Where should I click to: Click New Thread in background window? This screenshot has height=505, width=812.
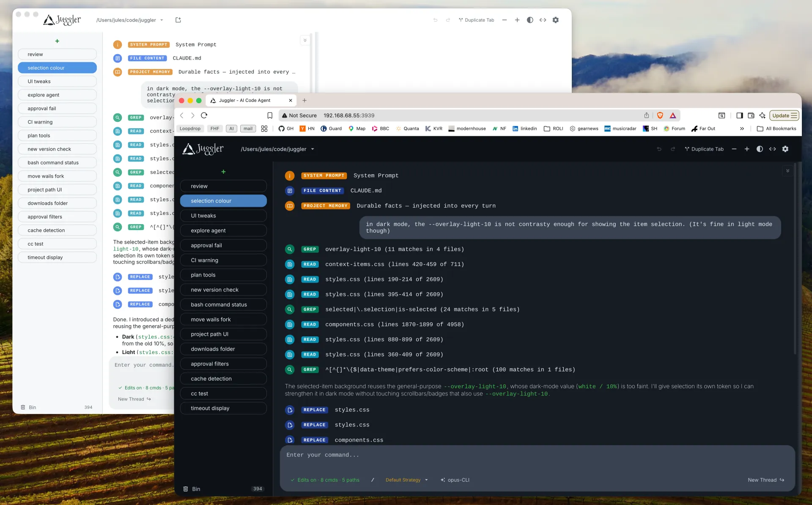[x=134, y=399]
